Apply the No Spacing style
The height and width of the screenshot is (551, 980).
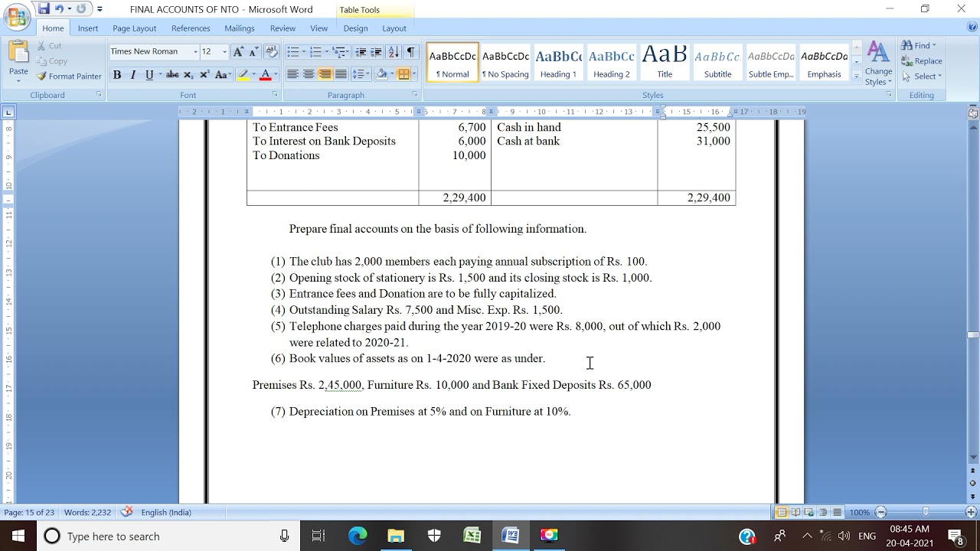click(505, 62)
